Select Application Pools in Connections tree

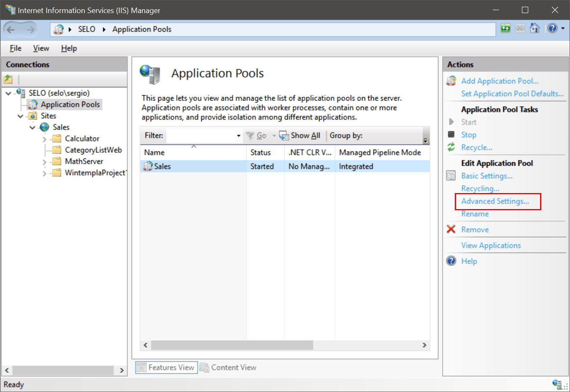pyautogui.click(x=70, y=104)
